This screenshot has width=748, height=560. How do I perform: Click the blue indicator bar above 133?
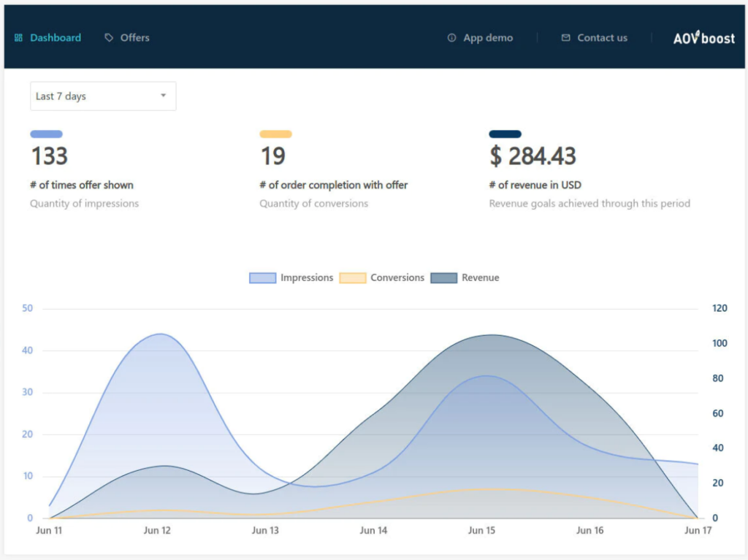[46, 134]
